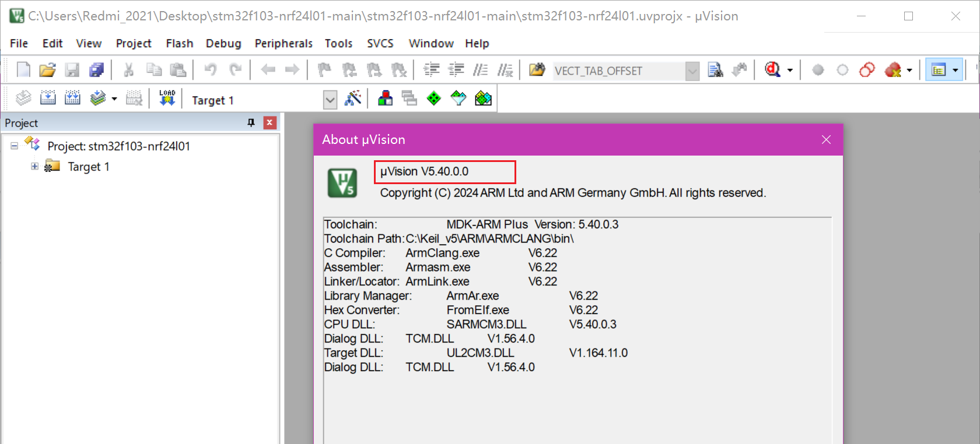Launch the Pack Installer icon

point(484,98)
